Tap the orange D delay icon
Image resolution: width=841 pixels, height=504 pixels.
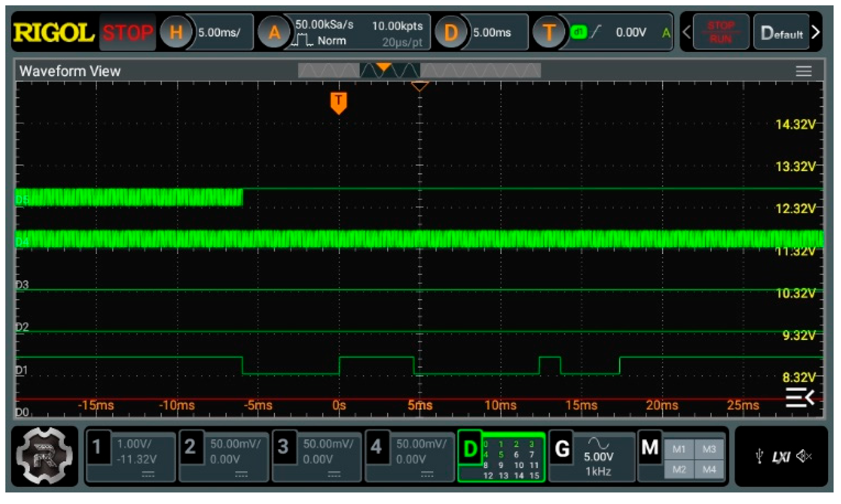(x=451, y=32)
